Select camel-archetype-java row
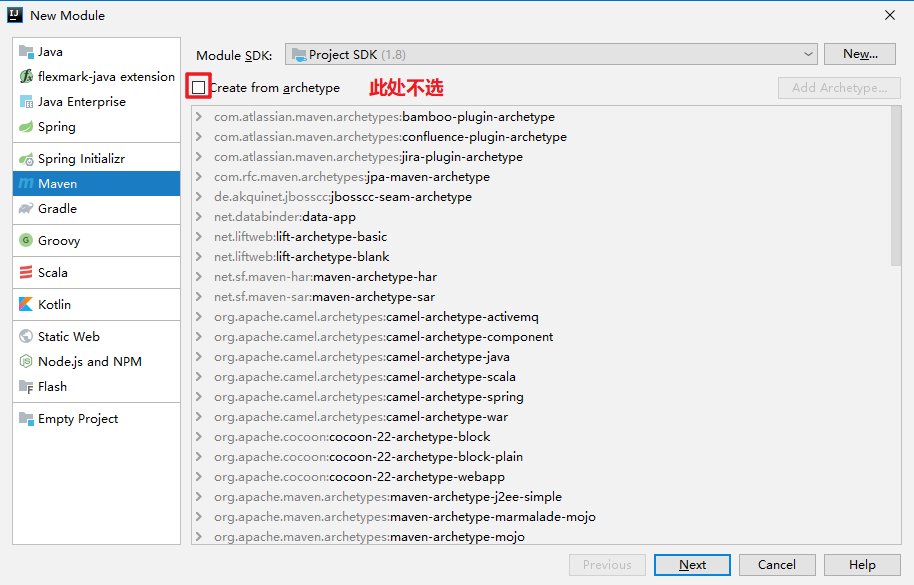Viewport: 914px width, 585px height. pyautogui.click(x=541, y=357)
